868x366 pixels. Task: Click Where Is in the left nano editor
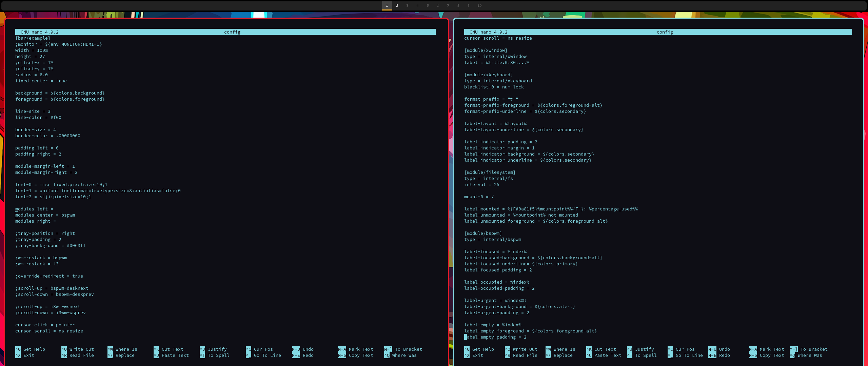click(126, 349)
